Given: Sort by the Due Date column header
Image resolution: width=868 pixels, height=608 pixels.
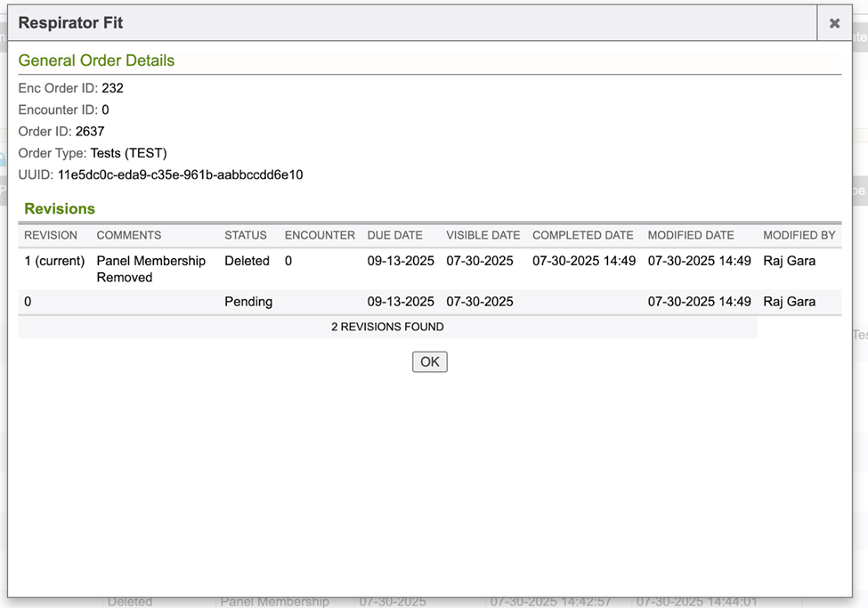Looking at the screenshot, I should click(394, 235).
